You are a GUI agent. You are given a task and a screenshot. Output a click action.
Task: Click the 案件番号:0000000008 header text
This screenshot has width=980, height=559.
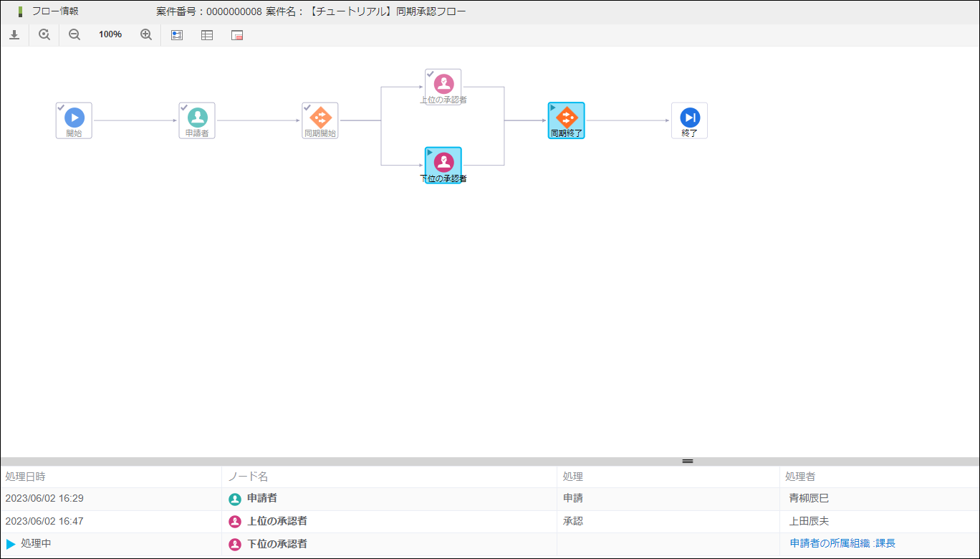click(209, 11)
